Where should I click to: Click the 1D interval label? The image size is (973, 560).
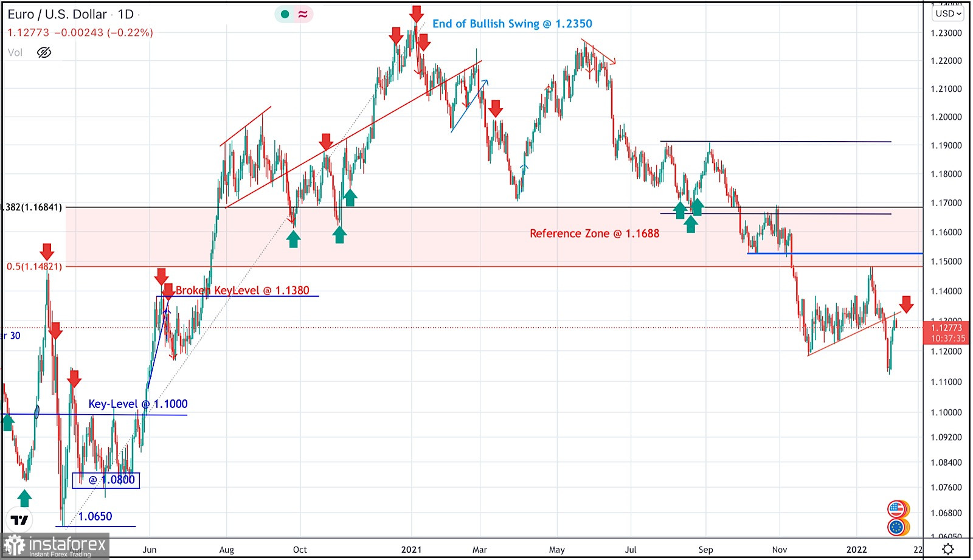pos(126,14)
